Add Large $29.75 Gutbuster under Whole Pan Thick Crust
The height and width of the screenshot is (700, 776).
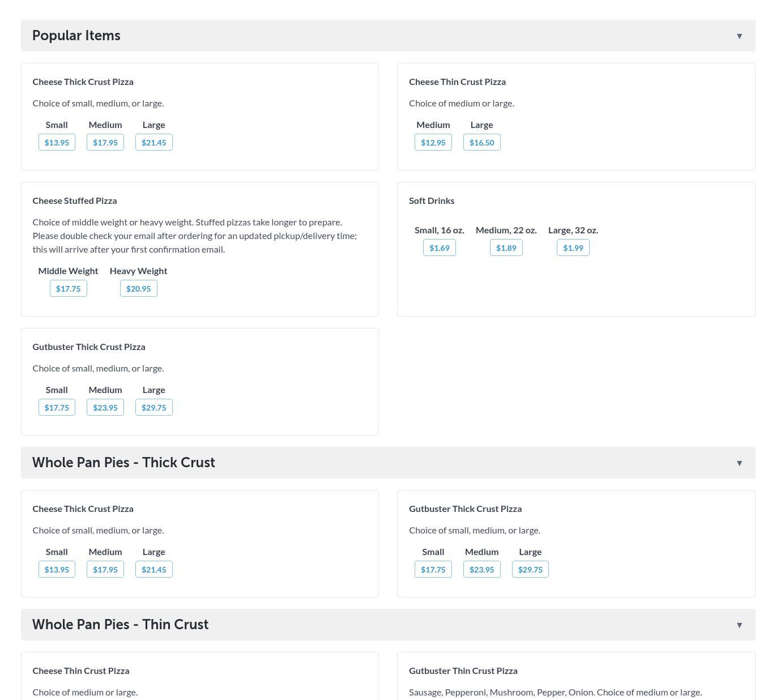click(531, 570)
